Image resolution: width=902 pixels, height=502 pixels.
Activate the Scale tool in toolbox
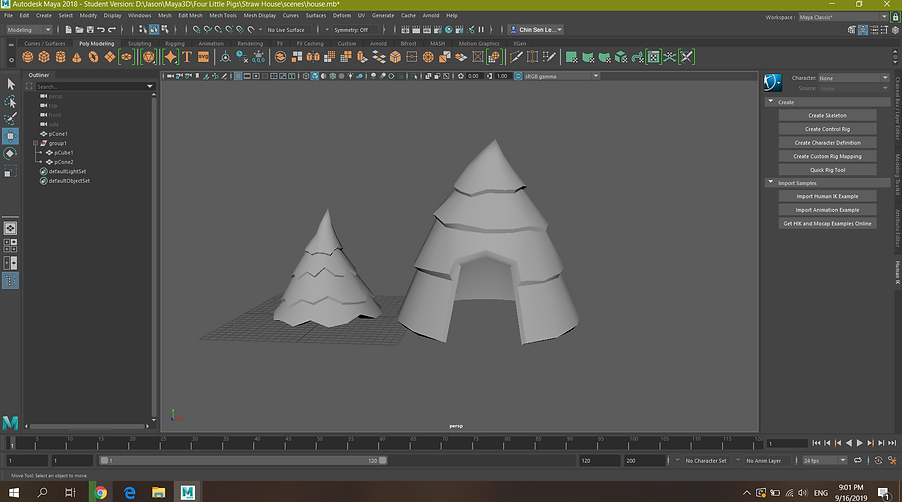coord(10,171)
